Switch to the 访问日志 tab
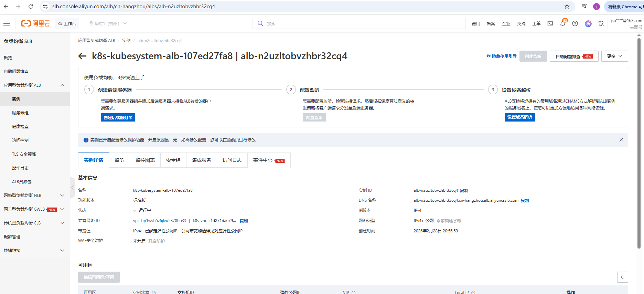 point(232,160)
